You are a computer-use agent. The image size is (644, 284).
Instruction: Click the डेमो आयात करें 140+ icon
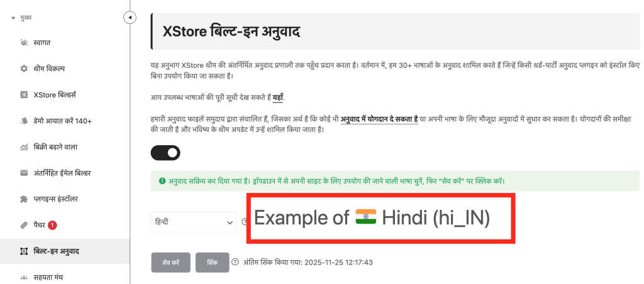click(24, 121)
